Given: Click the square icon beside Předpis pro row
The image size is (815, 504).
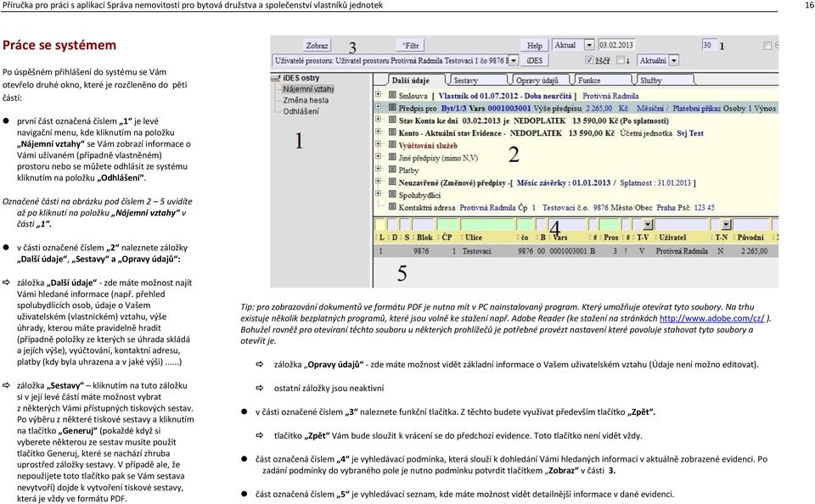Looking at the screenshot, I should click(392, 108).
